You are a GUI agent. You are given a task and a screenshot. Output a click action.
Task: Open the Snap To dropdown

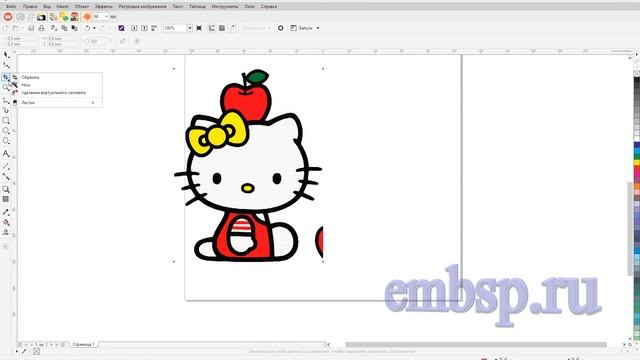pos(256,28)
